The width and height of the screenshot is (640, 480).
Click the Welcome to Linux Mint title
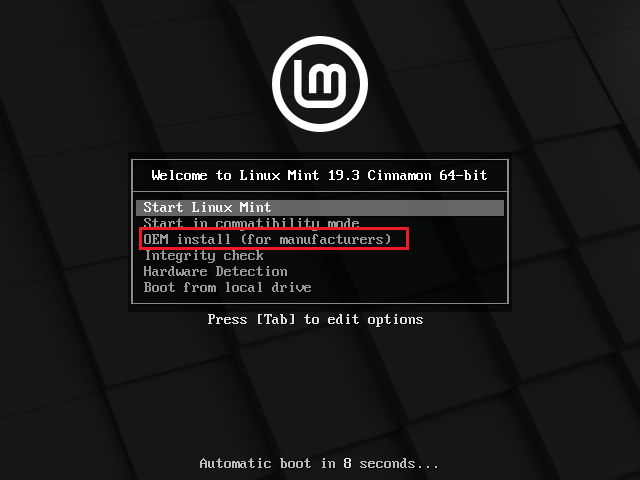[x=319, y=176]
